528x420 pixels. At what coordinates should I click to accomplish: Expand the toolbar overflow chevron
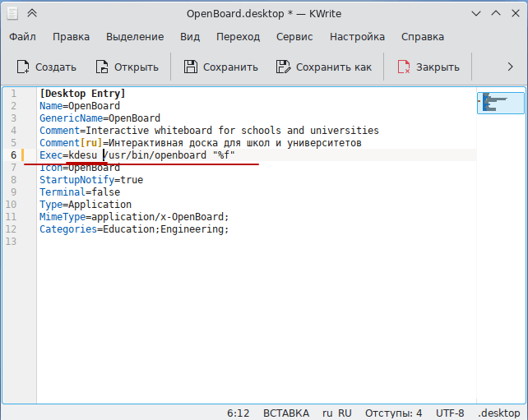click(510, 67)
